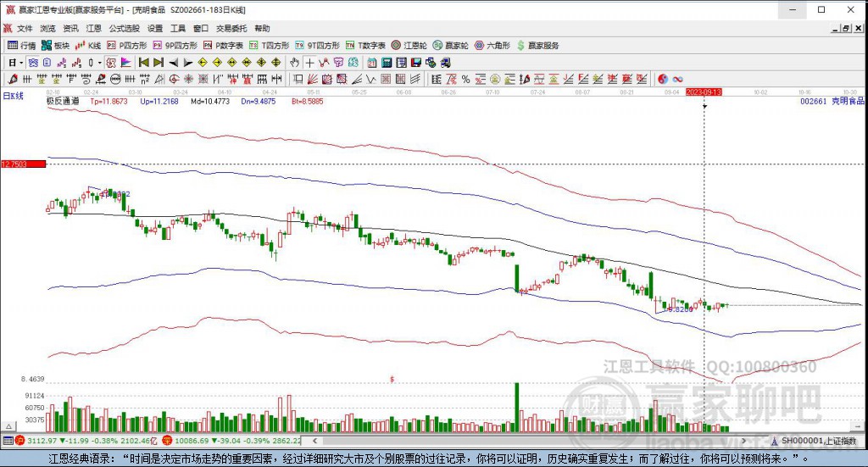
Task: Open the 江恩 menu
Action: coord(93,28)
